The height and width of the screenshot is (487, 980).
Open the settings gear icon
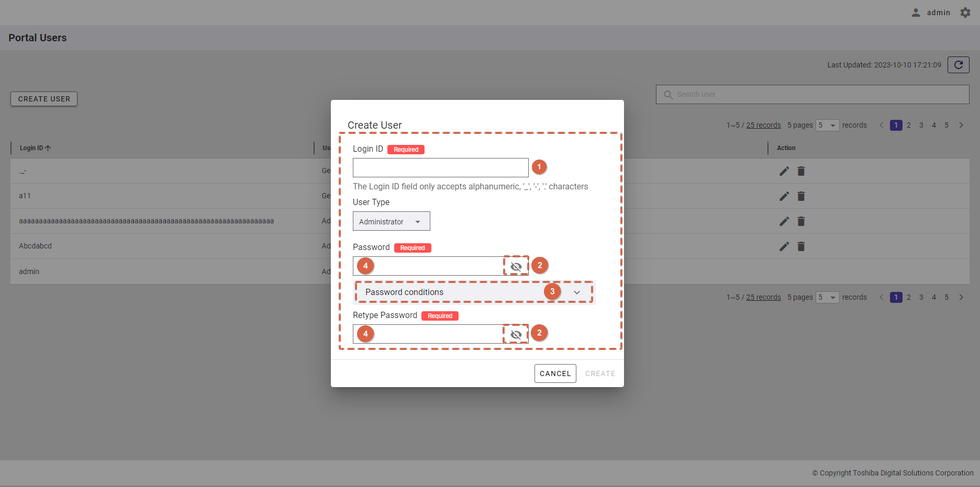(965, 13)
